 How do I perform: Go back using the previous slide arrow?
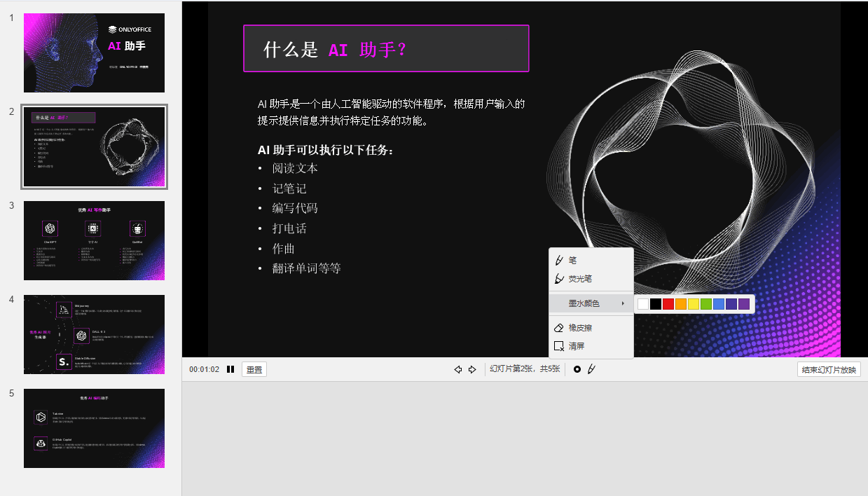click(458, 369)
